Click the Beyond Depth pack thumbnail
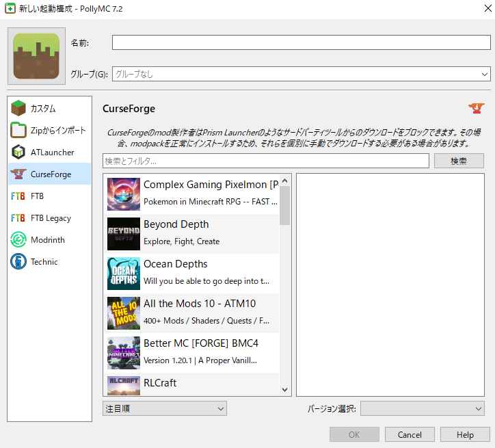This screenshot has height=448, width=495. point(124,234)
